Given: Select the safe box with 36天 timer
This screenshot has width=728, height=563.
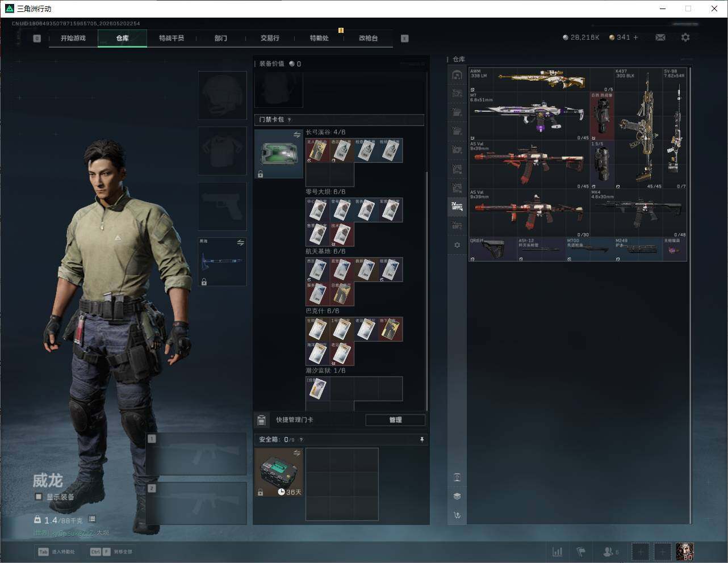Looking at the screenshot, I should click(x=278, y=472).
